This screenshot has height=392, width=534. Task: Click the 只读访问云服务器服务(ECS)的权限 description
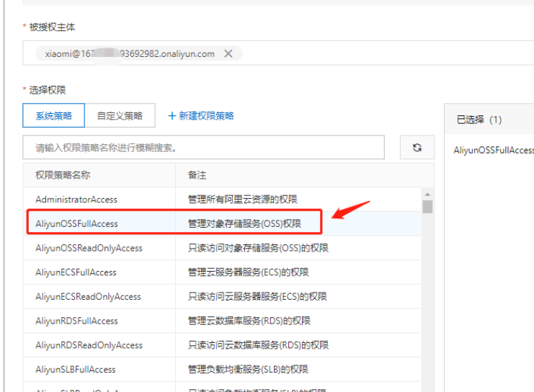coord(257,296)
